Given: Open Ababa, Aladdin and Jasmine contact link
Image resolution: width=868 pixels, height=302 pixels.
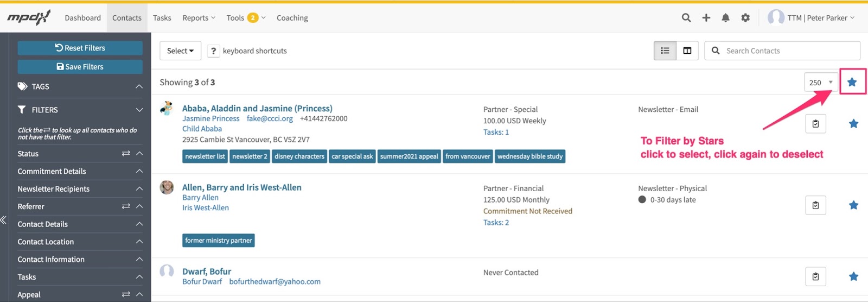Looking at the screenshot, I should click(x=257, y=108).
